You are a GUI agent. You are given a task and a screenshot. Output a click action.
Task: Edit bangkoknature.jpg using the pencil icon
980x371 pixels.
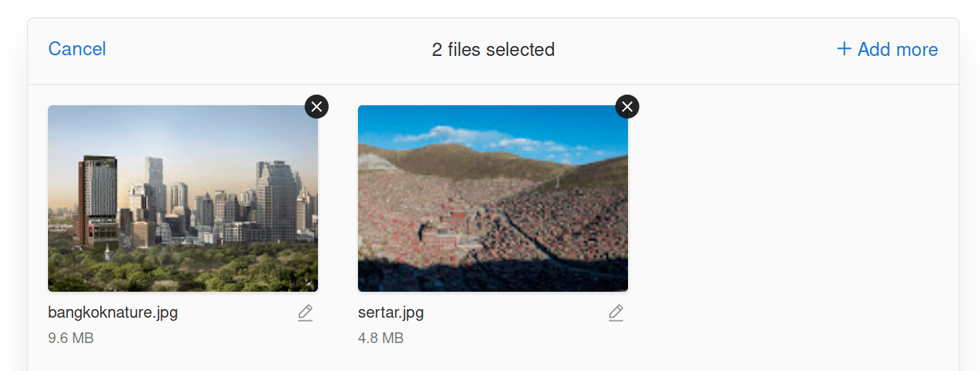[x=305, y=313]
